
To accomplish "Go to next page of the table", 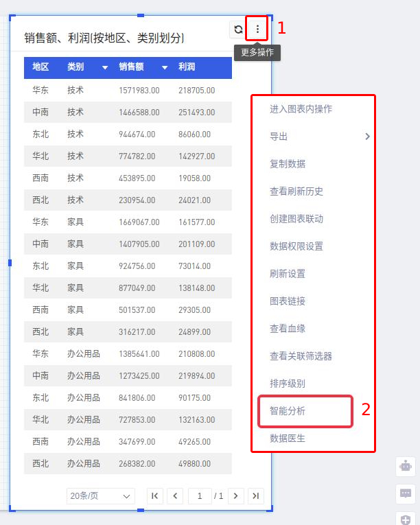I will [x=236, y=495].
